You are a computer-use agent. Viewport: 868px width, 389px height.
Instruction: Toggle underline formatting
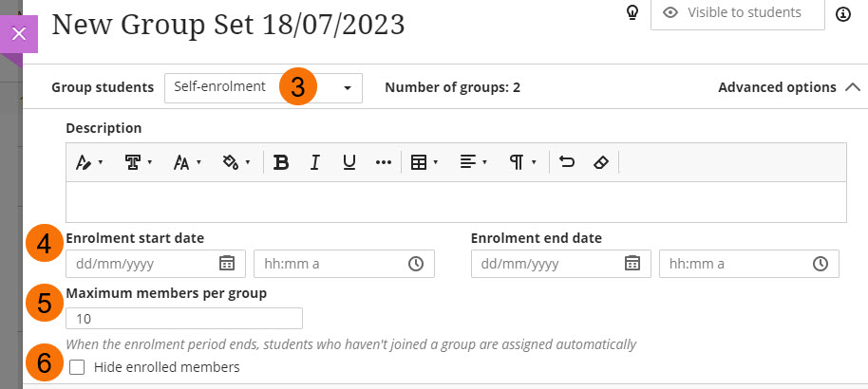pos(349,162)
